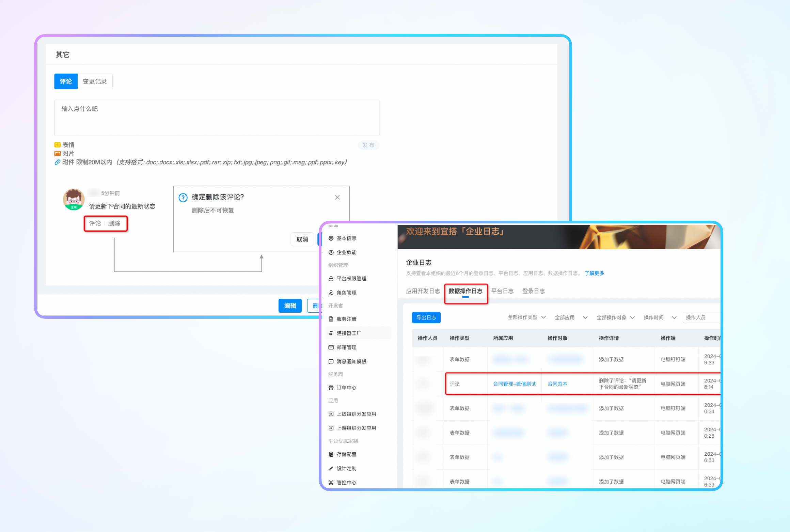790x532 pixels.
Task: Focus the 输入点什么吧 comment box
Action: coord(217,118)
